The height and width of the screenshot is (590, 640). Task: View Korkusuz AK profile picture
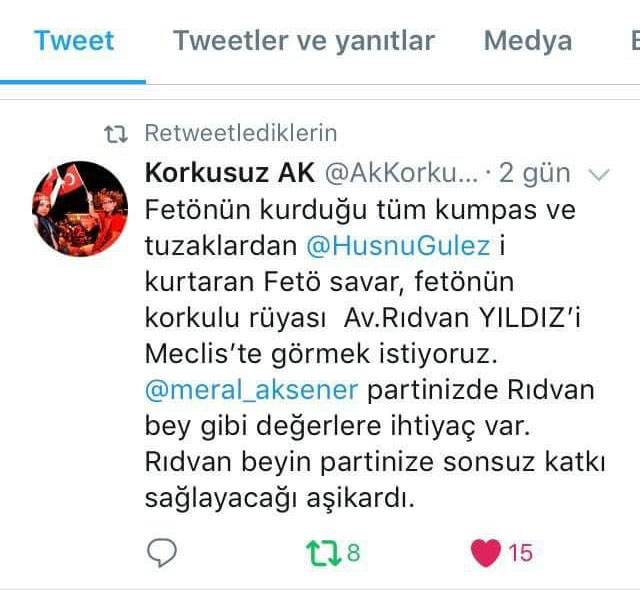[80, 209]
